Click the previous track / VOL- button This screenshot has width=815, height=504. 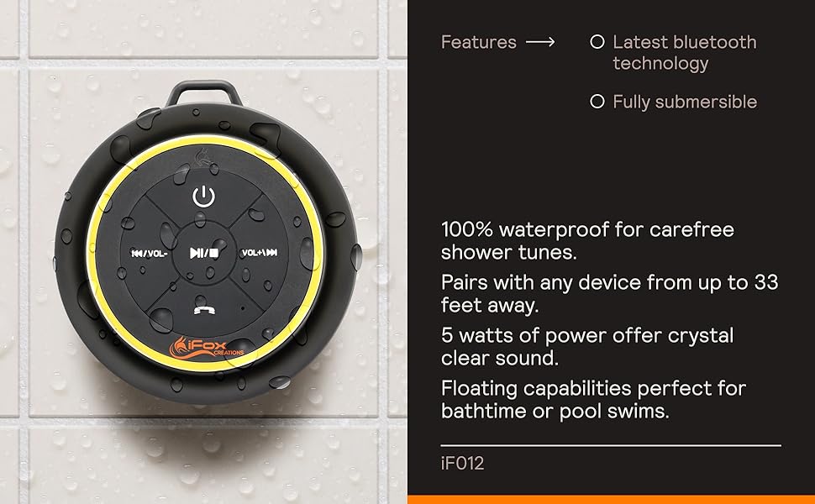pyautogui.click(x=150, y=254)
